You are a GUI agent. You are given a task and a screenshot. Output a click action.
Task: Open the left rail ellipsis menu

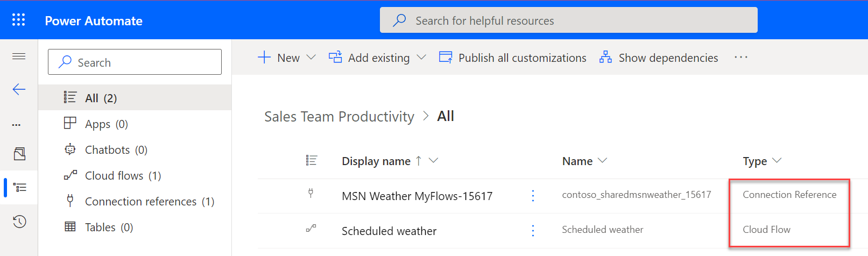pyautogui.click(x=17, y=125)
